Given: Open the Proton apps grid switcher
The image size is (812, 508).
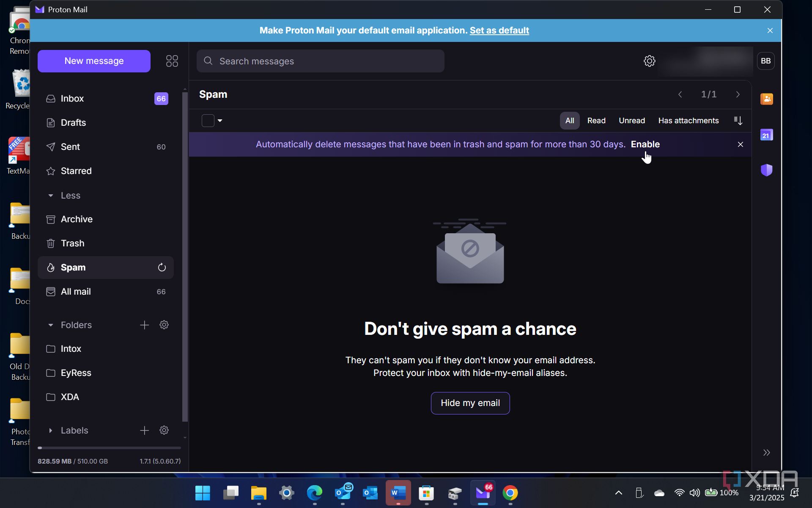Looking at the screenshot, I should coord(172,61).
